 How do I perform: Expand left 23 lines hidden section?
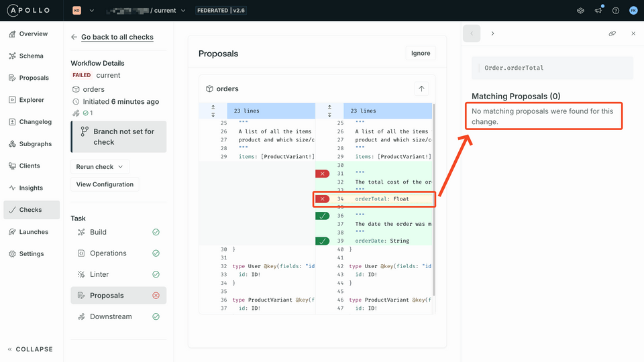point(213,111)
